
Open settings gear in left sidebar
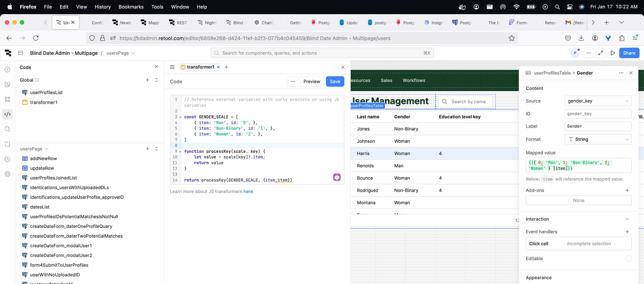pos(7,174)
